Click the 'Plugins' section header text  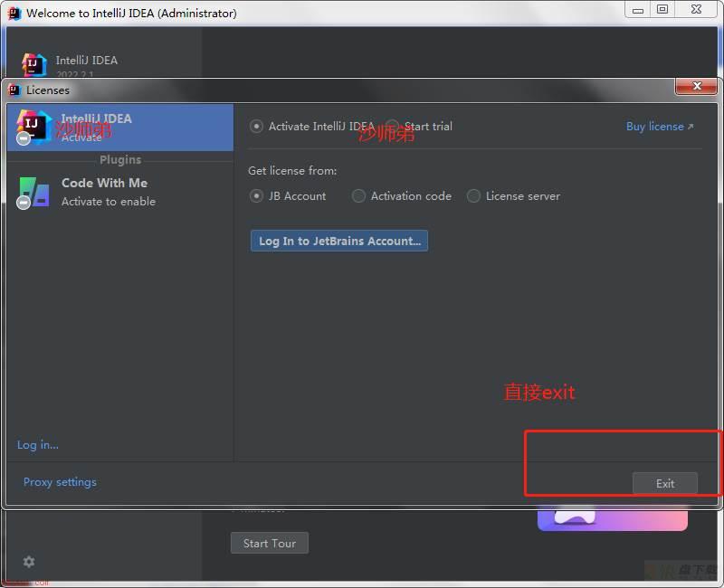pos(120,160)
